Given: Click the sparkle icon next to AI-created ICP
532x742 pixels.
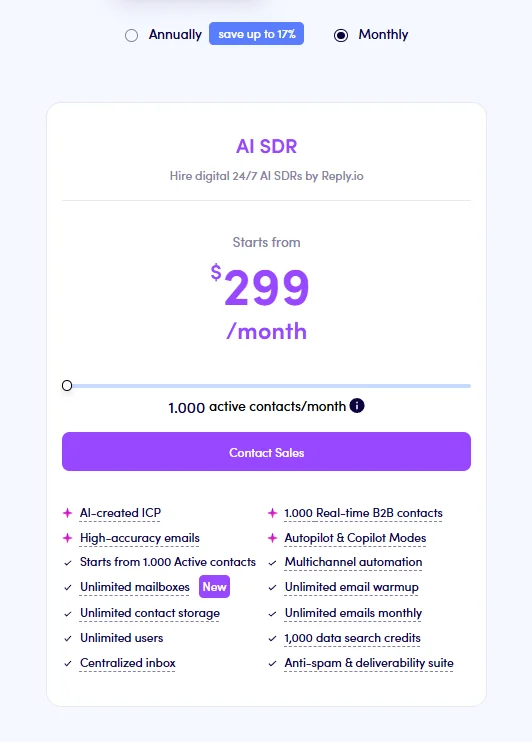Looking at the screenshot, I should [68, 513].
